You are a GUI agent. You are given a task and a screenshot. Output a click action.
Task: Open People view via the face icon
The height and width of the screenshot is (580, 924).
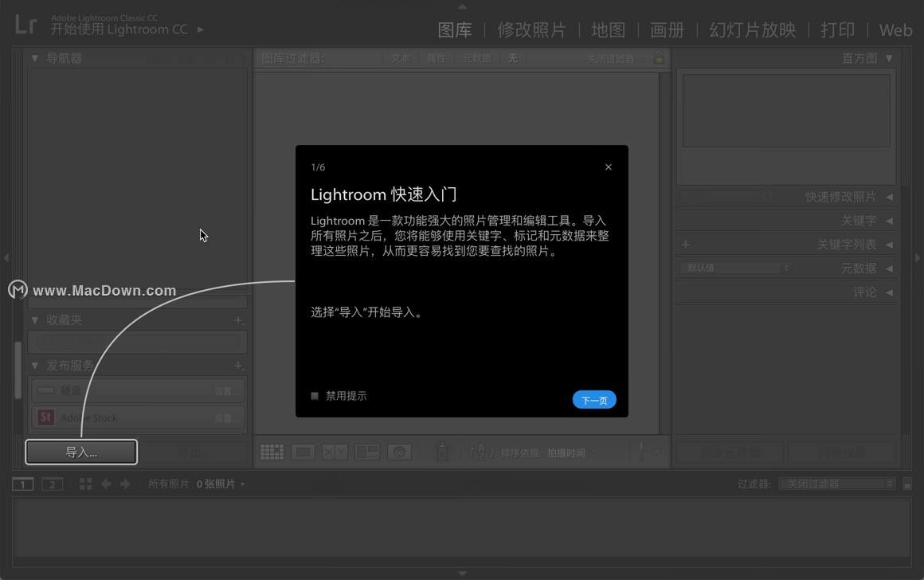pos(399,452)
